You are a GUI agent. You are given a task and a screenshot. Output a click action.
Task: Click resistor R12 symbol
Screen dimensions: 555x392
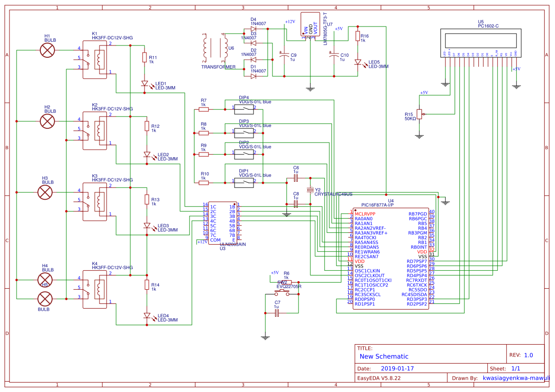pyautogui.click(x=147, y=126)
